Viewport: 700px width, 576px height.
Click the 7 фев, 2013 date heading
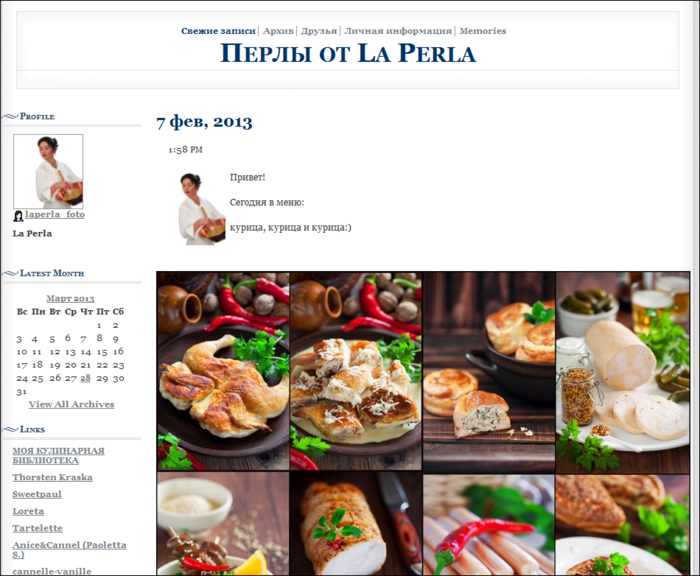pos(204,122)
